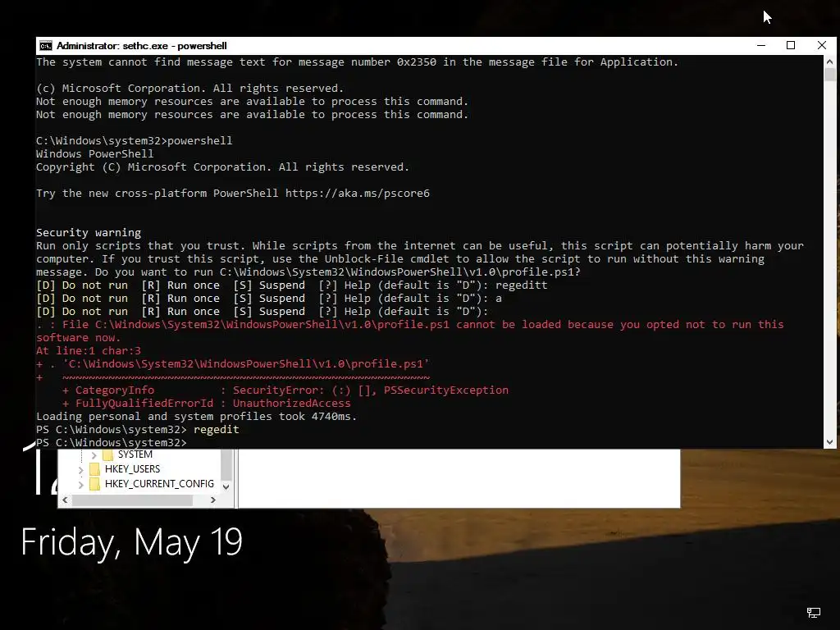Click the 'C:\Windows\system32>powershell' line

click(135, 140)
